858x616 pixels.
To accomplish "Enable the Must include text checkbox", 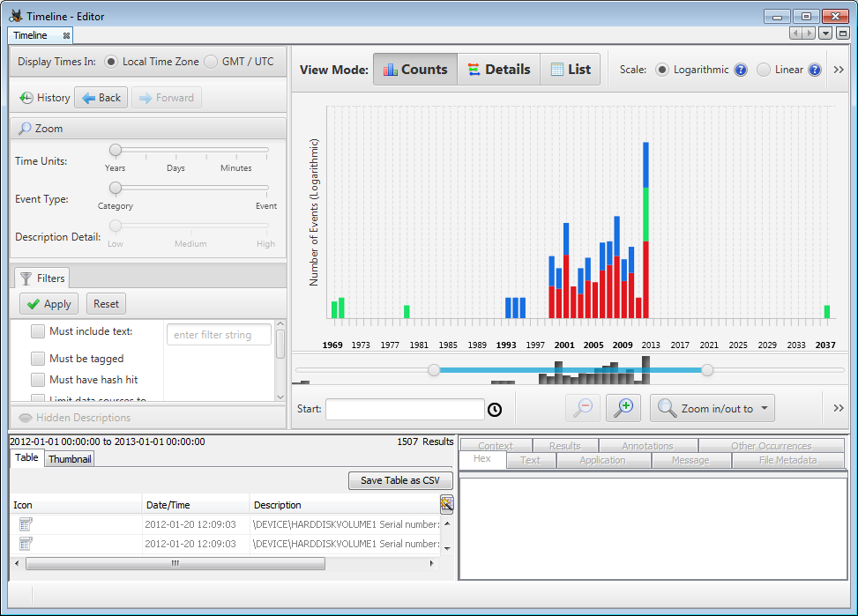I will 38,331.
